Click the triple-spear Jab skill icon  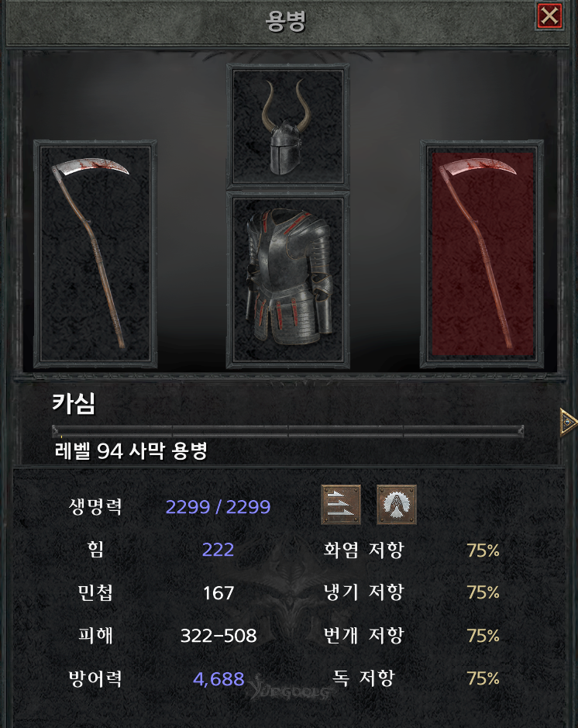click(x=341, y=505)
